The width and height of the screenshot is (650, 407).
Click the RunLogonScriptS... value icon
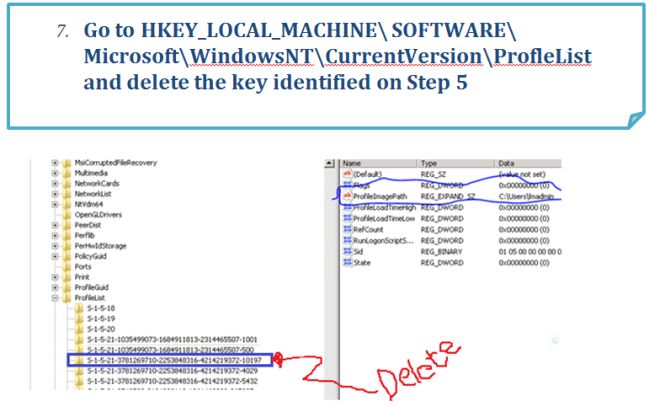point(347,240)
